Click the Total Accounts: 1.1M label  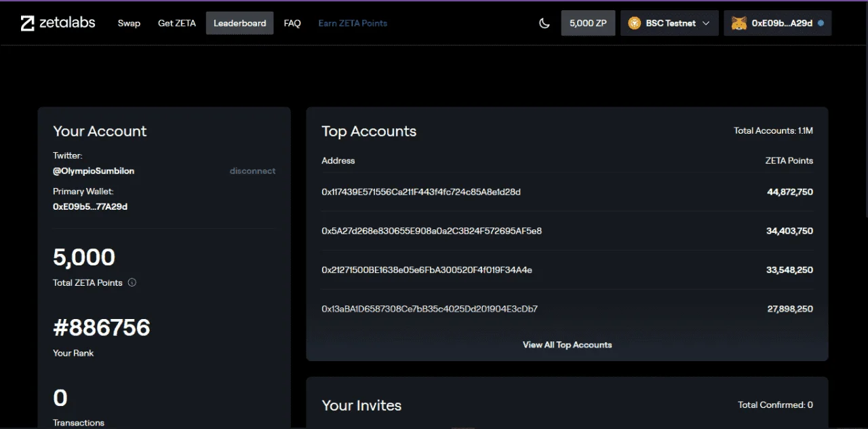tap(773, 130)
